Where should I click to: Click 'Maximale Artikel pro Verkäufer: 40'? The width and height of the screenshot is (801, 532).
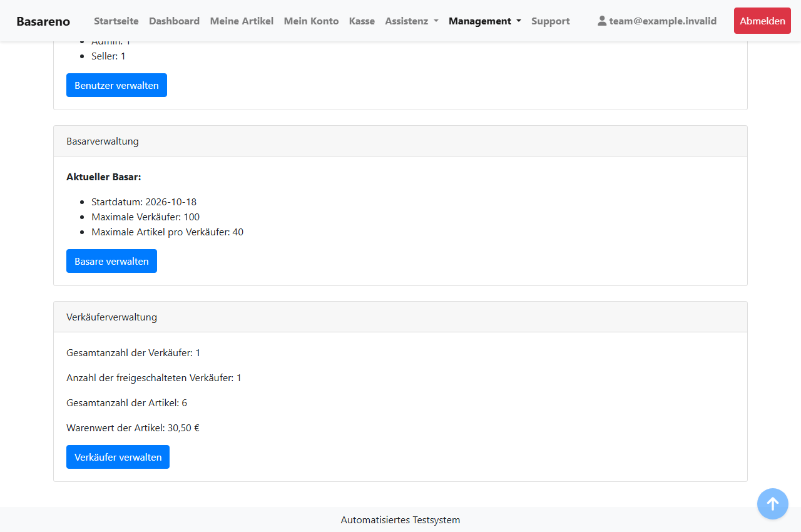[x=167, y=232]
